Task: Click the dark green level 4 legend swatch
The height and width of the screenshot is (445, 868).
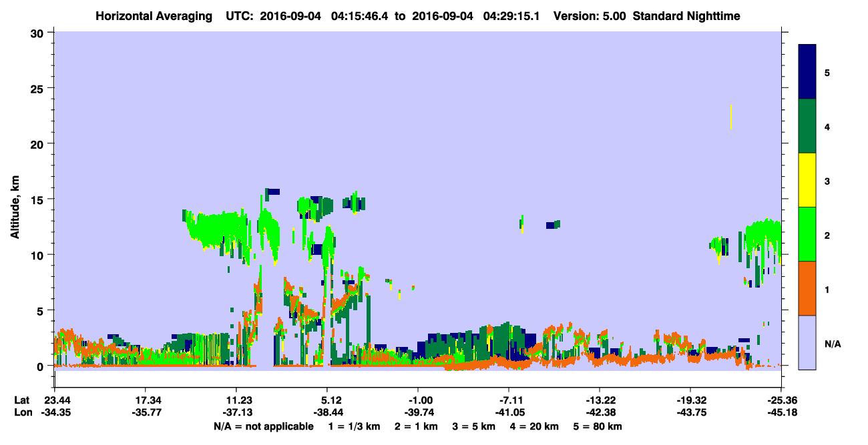Action: click(x=807, y=126)
